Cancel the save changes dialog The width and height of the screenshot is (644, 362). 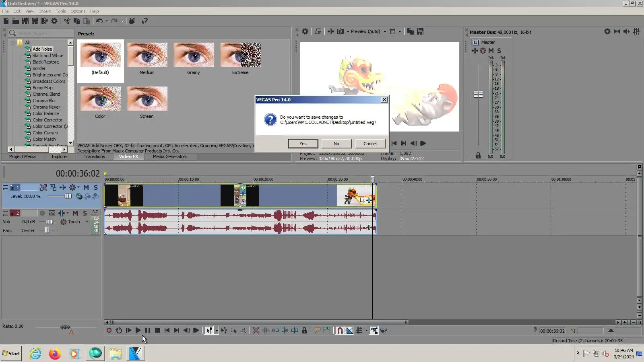point(370,144)
